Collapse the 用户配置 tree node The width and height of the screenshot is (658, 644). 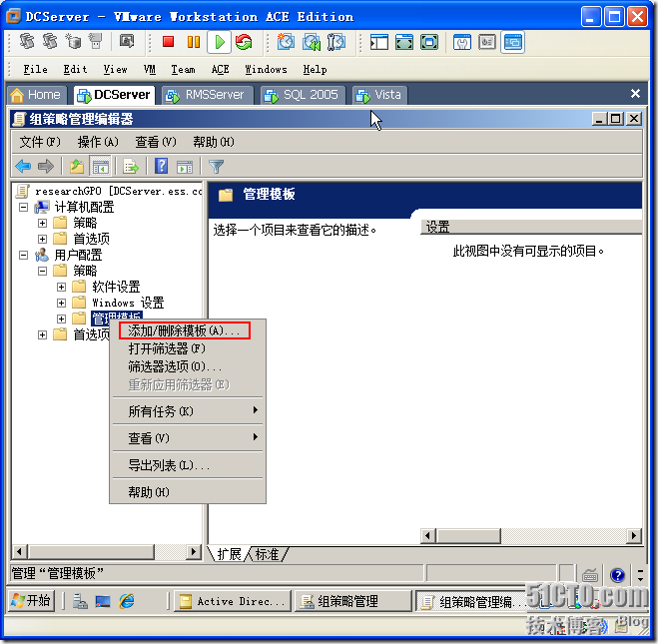coord(24,255)
